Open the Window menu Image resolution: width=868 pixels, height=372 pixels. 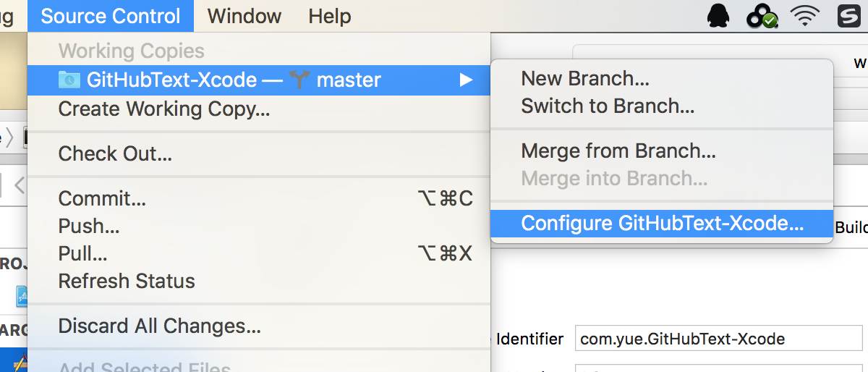coord(244,16)
